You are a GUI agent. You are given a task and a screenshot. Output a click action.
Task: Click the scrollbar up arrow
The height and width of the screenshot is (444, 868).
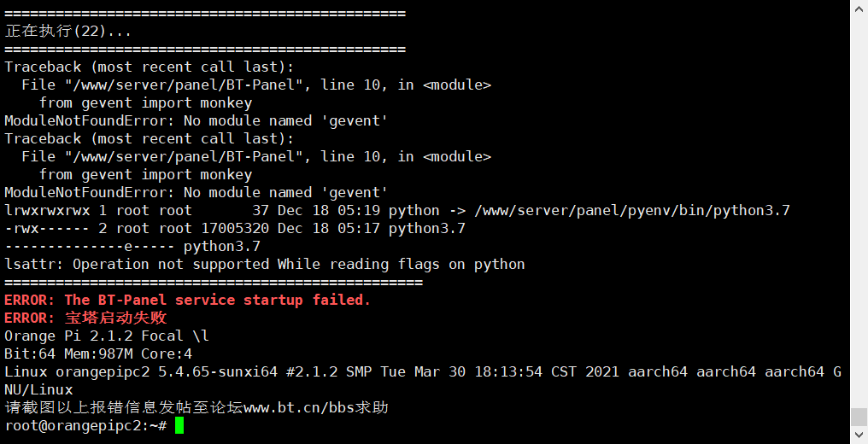(859, 8)
